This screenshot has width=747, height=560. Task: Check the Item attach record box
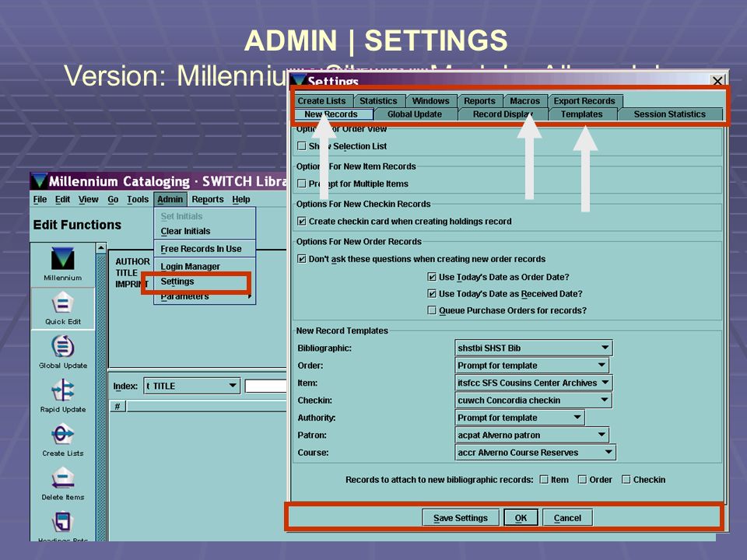(544, 480)
